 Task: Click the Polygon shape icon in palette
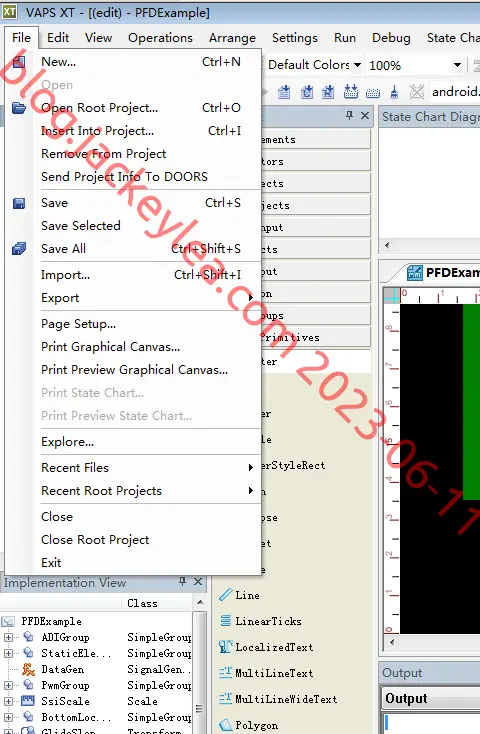pyautogui.click(x=226, y=725)
